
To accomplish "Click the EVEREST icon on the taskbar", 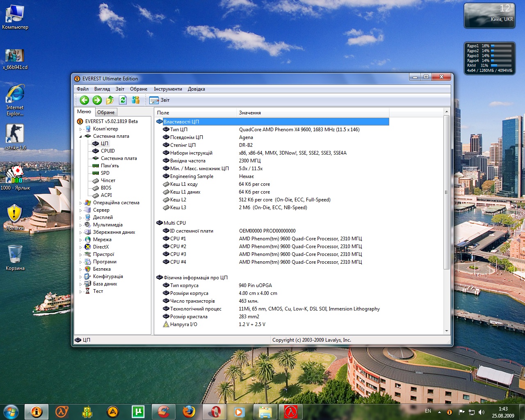I will 37,411.
